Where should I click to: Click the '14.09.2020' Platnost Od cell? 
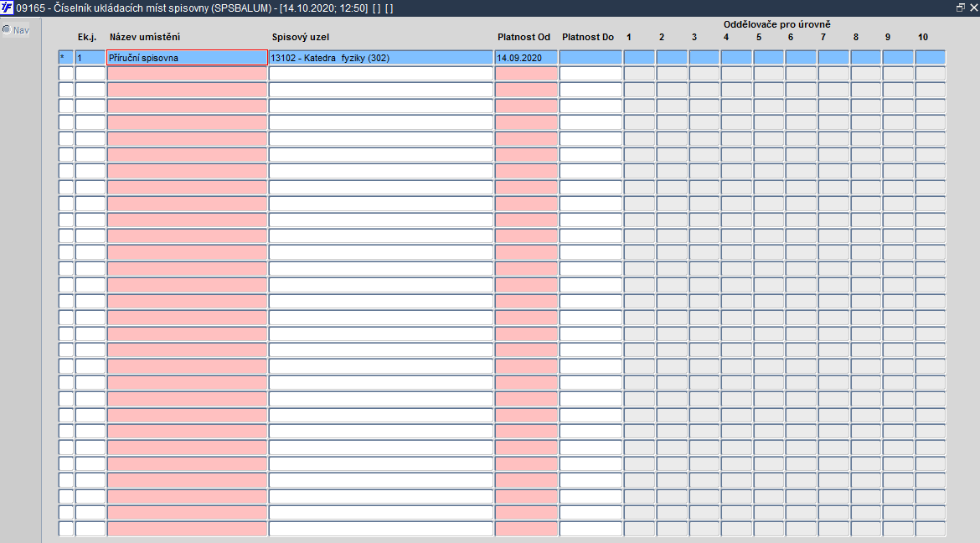pos(526,58)
